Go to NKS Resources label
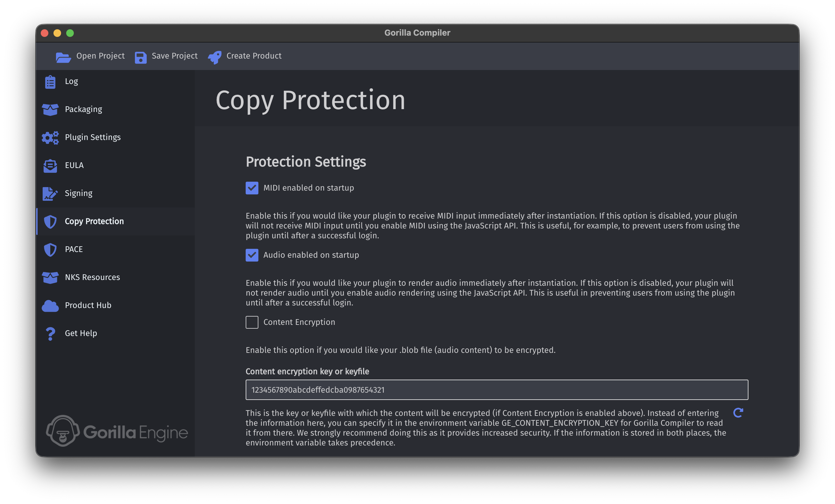Screen dimensions: 835x504 pos(92,277)
